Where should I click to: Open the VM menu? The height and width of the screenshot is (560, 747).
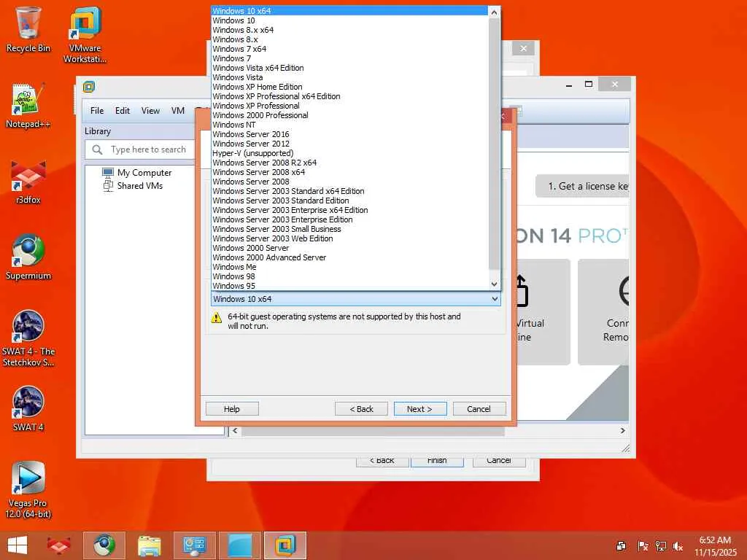click(178, 111)
